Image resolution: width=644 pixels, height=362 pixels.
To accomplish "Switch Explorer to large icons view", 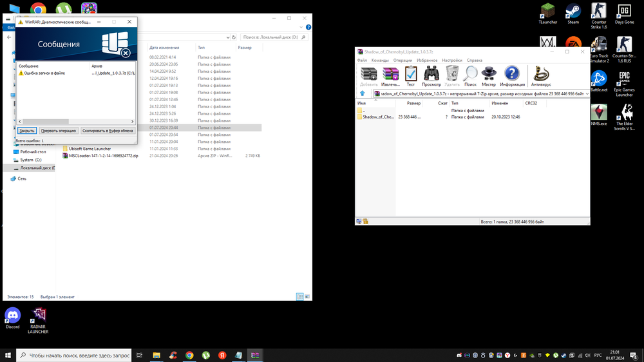I will (x=307, y=297).
